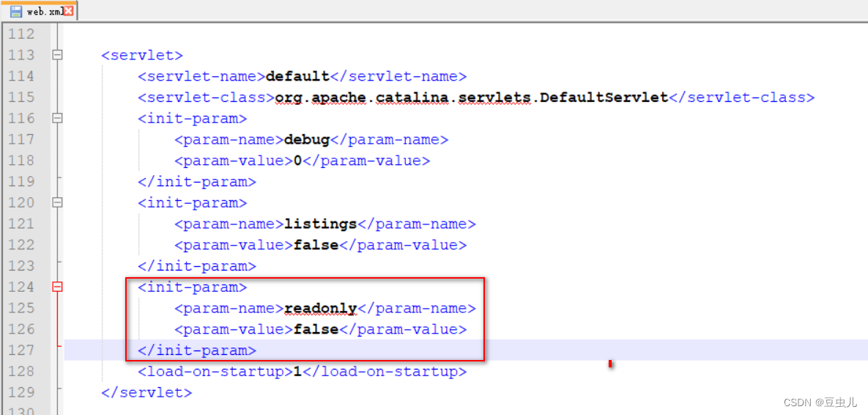Click line number 112 in the margin
Screen dimensions: 868x415
(x=21, y=34)
